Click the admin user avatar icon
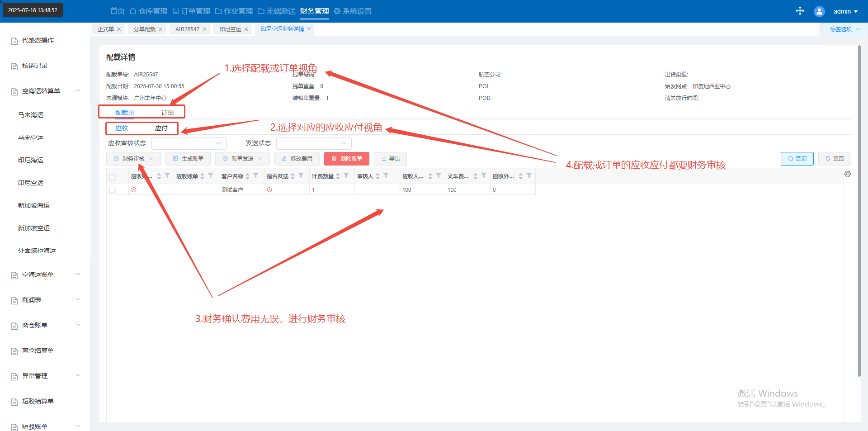The height and width of the screenshot is (431, 868). (819, 11)
